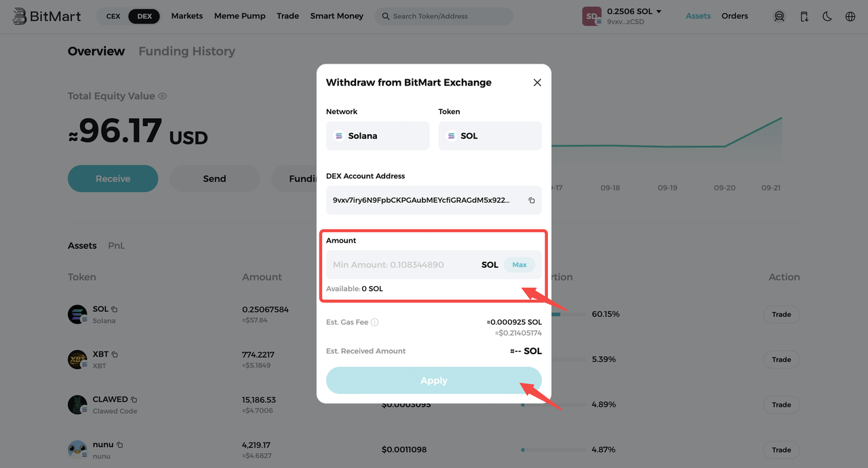Open the SOL token selector
The image size is (868, 468).
tap(490, 136)
